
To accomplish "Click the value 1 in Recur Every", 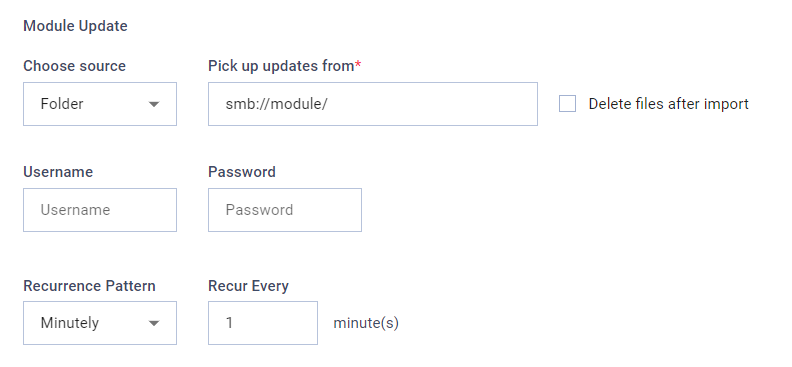I will tap(229, 323).
